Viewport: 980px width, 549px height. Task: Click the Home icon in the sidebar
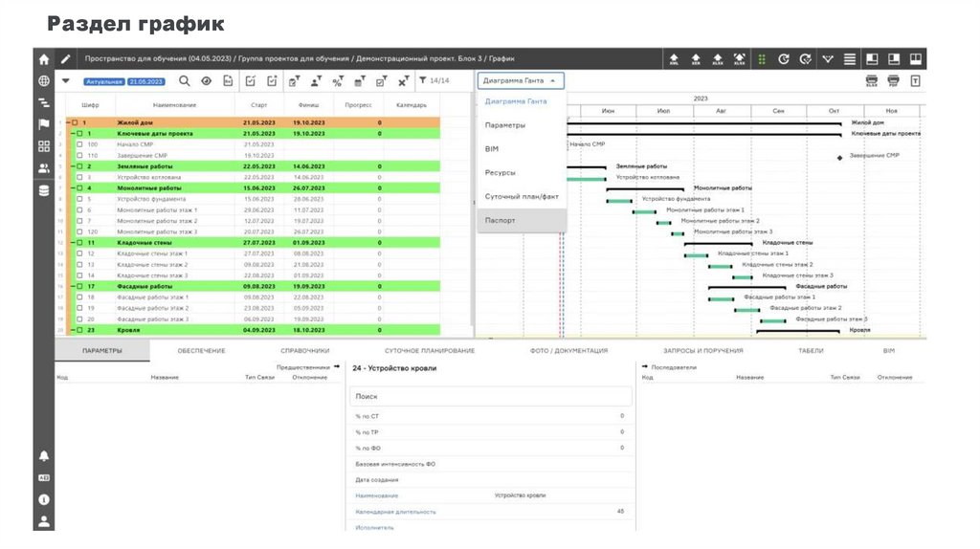43,58
